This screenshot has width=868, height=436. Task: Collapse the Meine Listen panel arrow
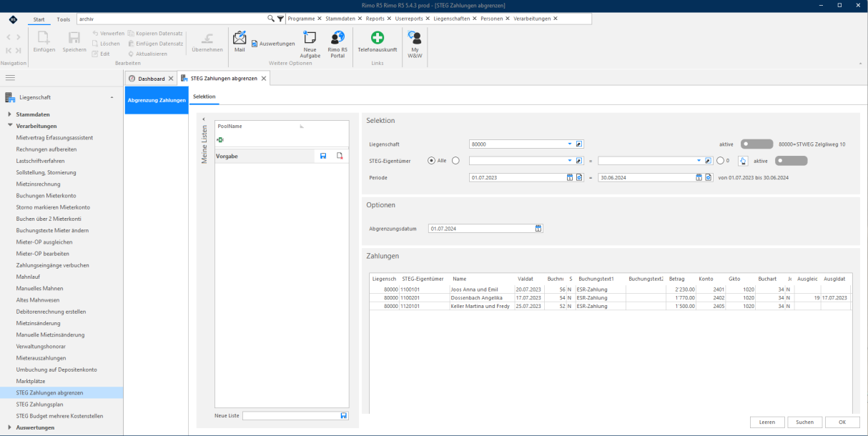click(203, 119)
